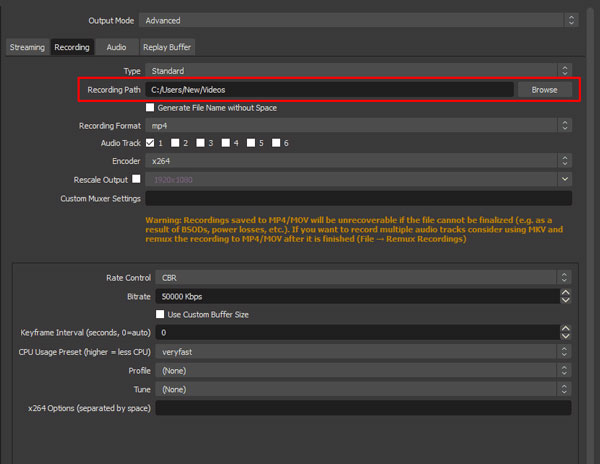Open the Rate Control CBR dropdown
Screen dimensions: 600x464
363,278
